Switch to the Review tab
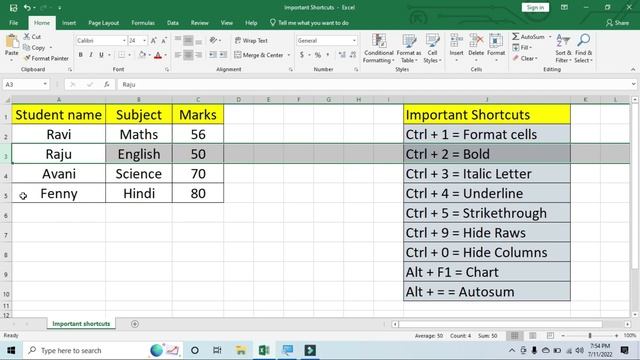 (200, 23)
